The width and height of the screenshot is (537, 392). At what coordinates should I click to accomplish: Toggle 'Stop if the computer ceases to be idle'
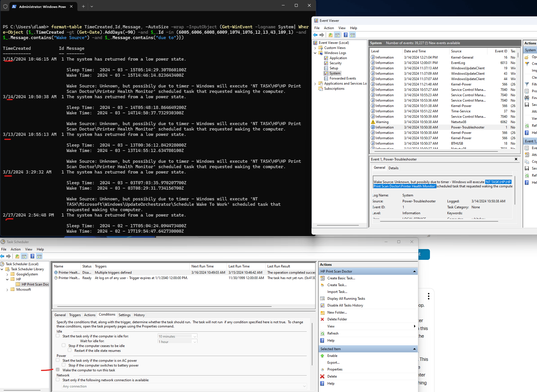(x=64, y=346)
